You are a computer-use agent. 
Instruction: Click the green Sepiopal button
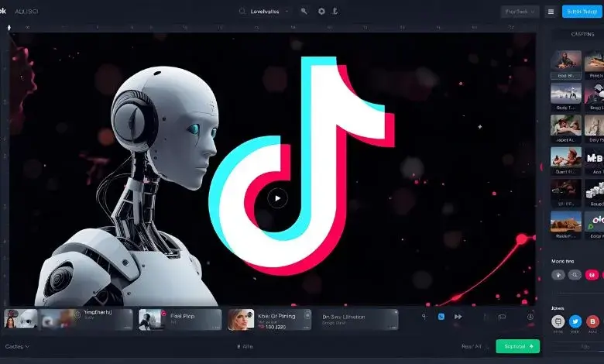click(518, 346)
